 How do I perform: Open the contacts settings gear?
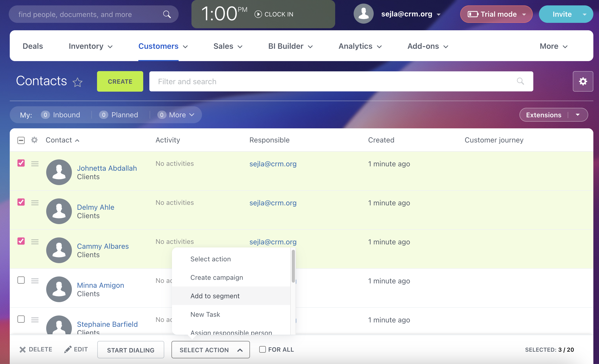point(583,81)
